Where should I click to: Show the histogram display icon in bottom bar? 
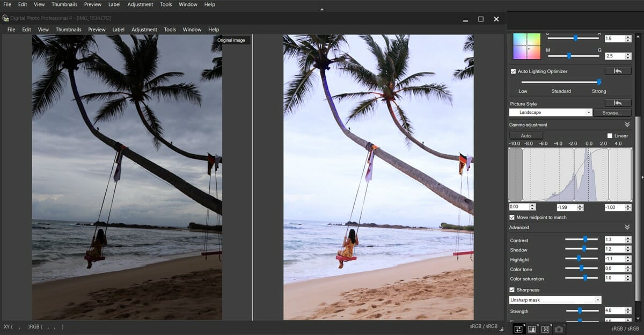coord(532,329)
